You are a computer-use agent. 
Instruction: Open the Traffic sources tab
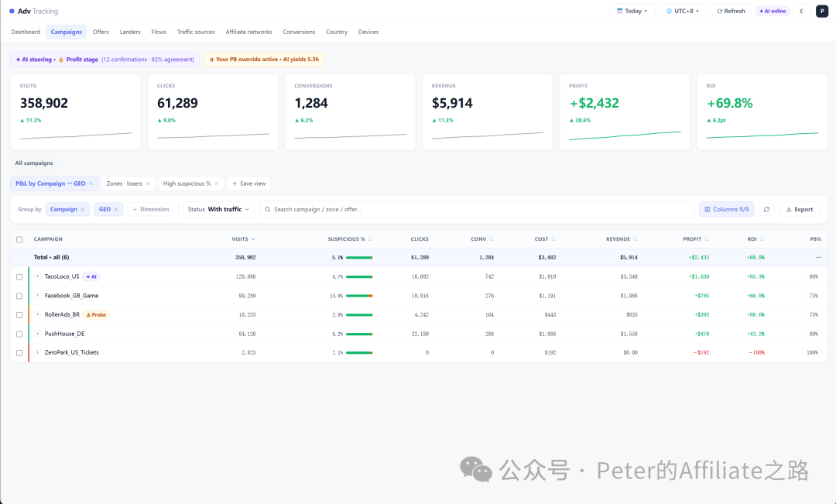pyautogui.click(x=196, y=32)
